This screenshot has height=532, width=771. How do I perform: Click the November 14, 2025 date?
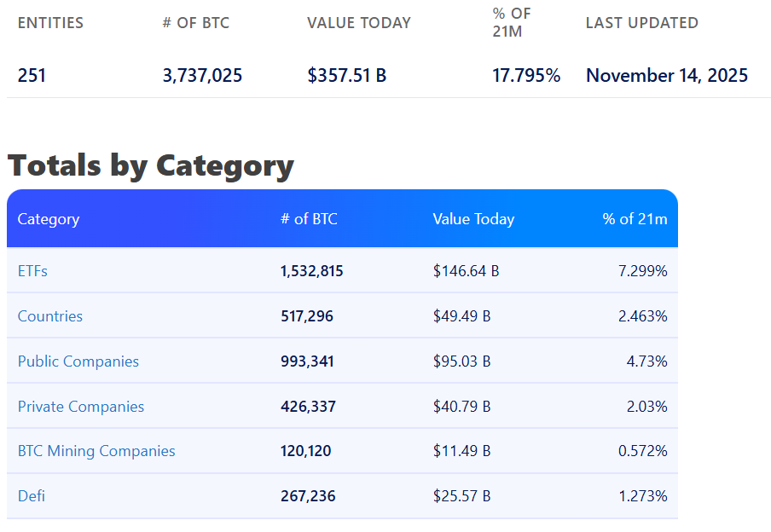(666, 76)
